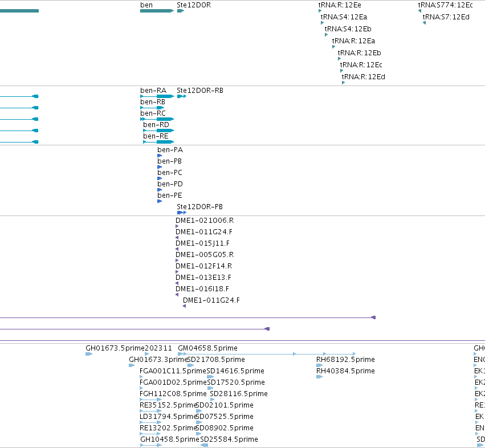Click GM04658.5prime EST label
Image resolution: width=485 pixels, height=448 pixels.
(207, 348)
